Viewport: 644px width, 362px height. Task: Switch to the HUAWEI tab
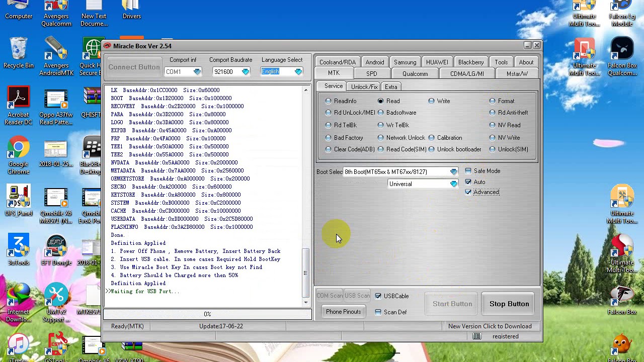(437, 62)
